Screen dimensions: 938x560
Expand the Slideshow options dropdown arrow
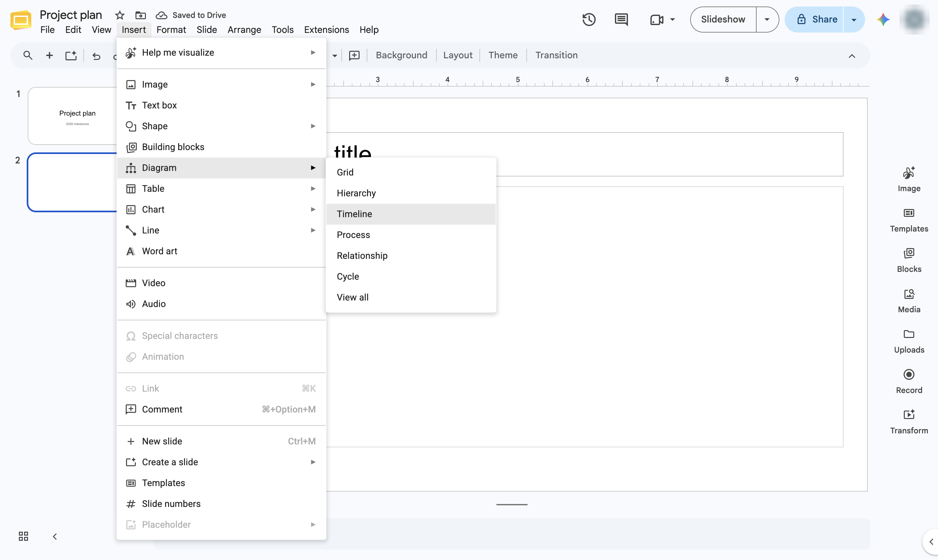tap(767, 19)
